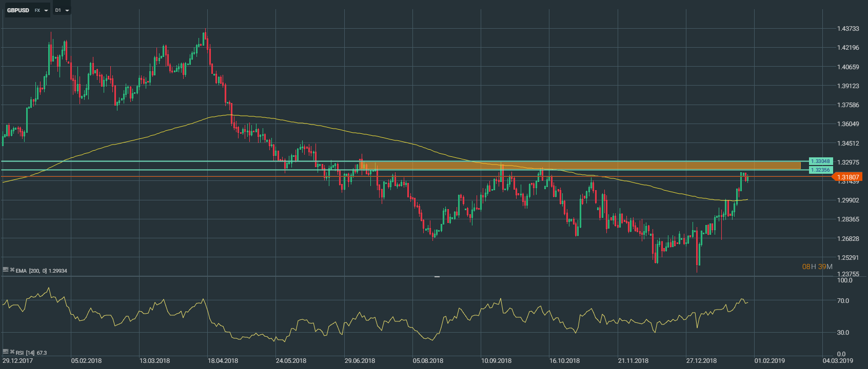Select the 1.32356 price level label

tap(820, 170)
